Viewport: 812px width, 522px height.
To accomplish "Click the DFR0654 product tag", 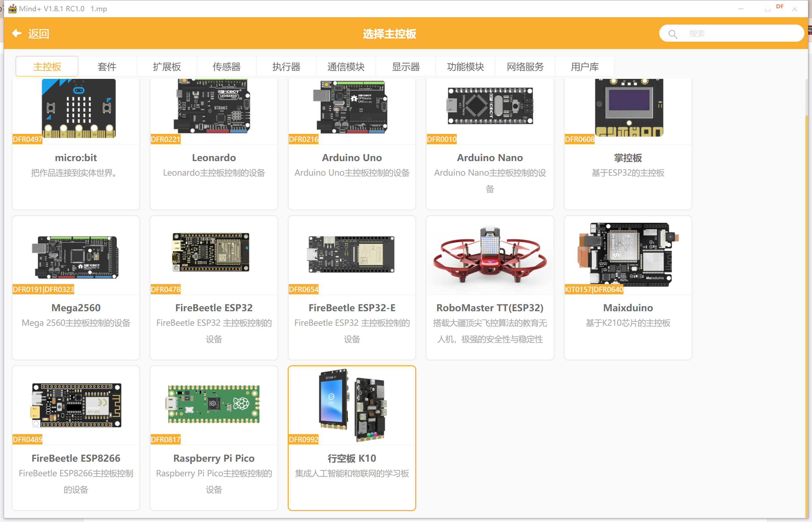I will 304,289.
